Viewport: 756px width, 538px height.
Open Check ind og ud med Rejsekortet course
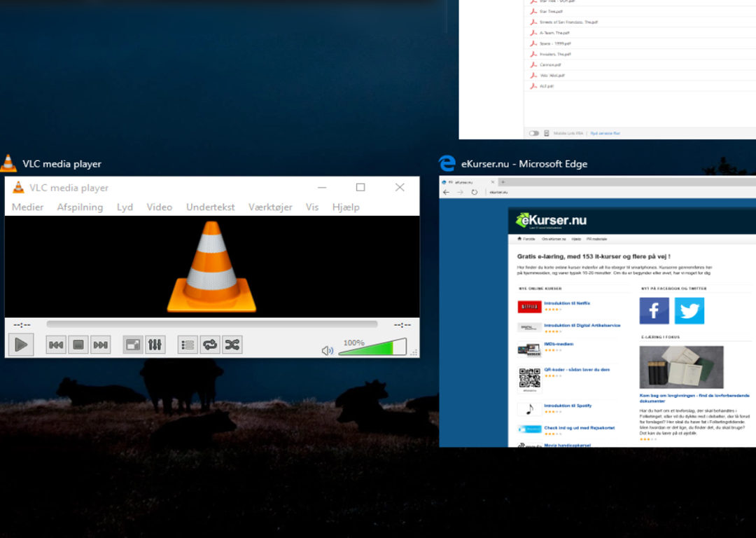click(x=579, y=428)
